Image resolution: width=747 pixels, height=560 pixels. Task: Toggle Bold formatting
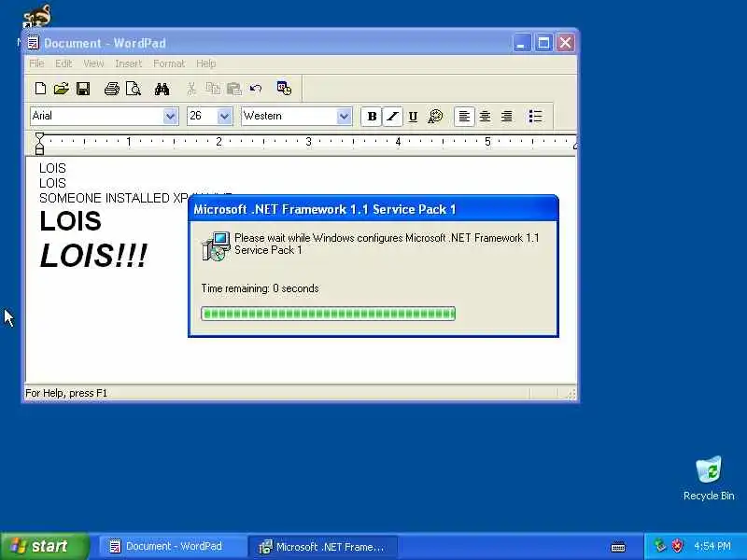372,116
